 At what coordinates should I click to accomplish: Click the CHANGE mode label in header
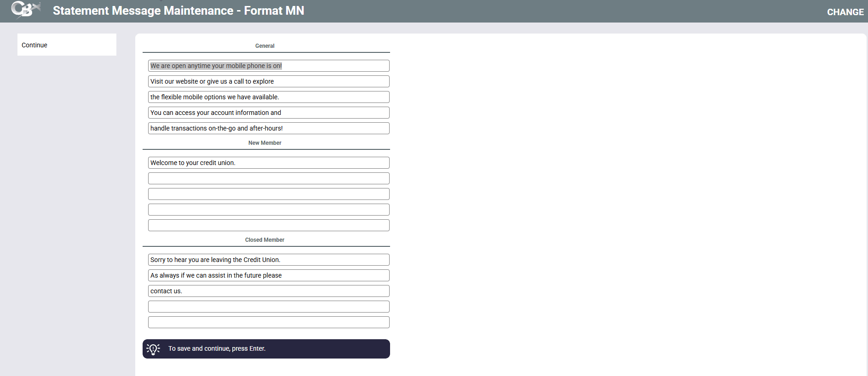(845, 12)
